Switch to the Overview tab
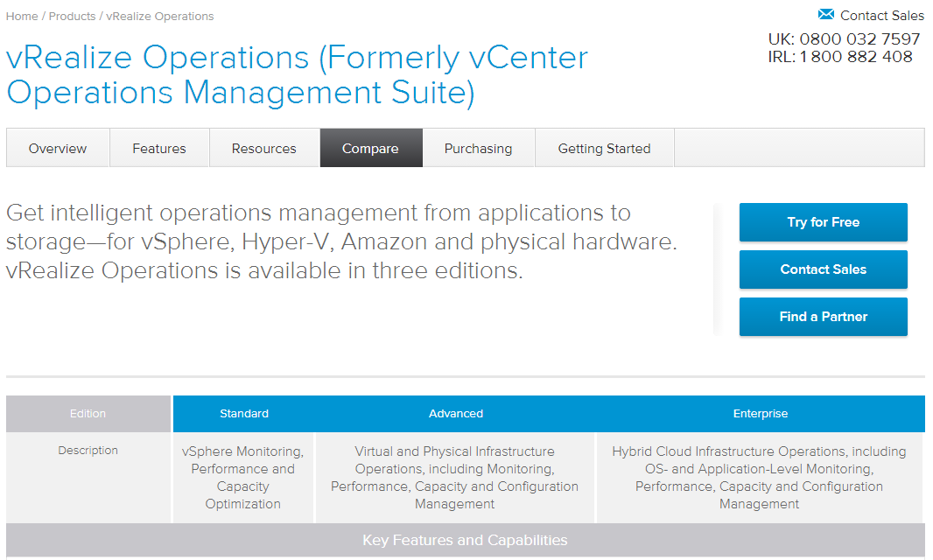The width and height of the screenshot is (933, 560). (x=58, y=148)
